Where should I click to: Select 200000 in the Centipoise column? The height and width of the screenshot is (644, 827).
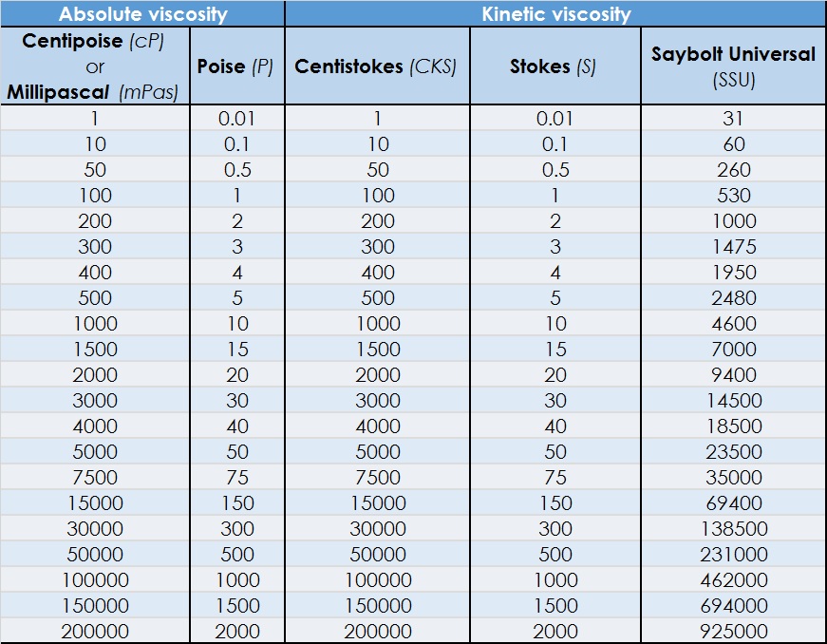(95, 632)
